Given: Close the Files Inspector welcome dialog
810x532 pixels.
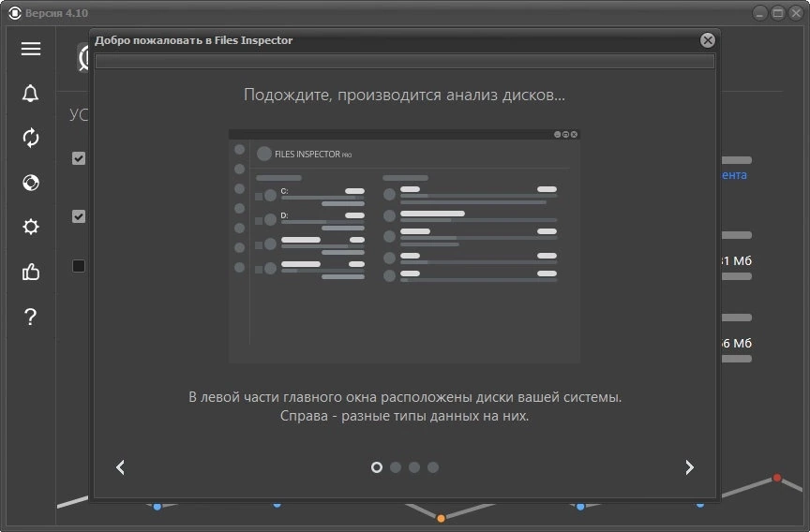Looking at the screenshot, I should [707, 40].
